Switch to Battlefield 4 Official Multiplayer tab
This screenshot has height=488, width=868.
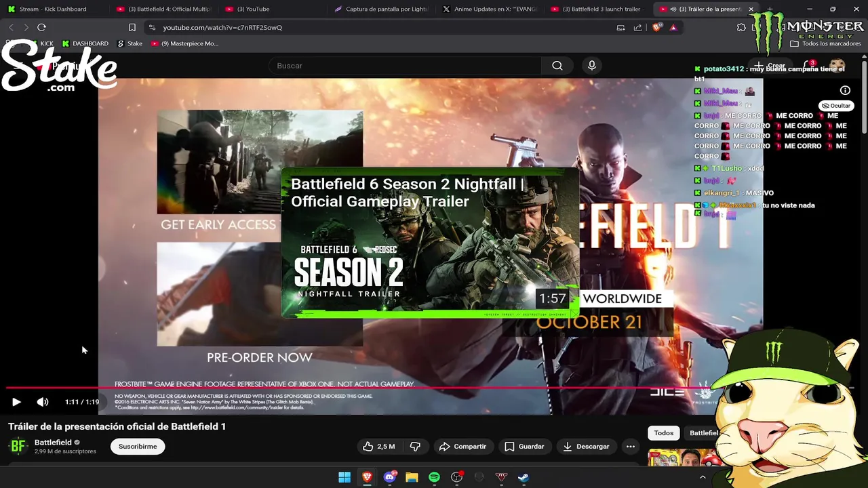(163, 9)
